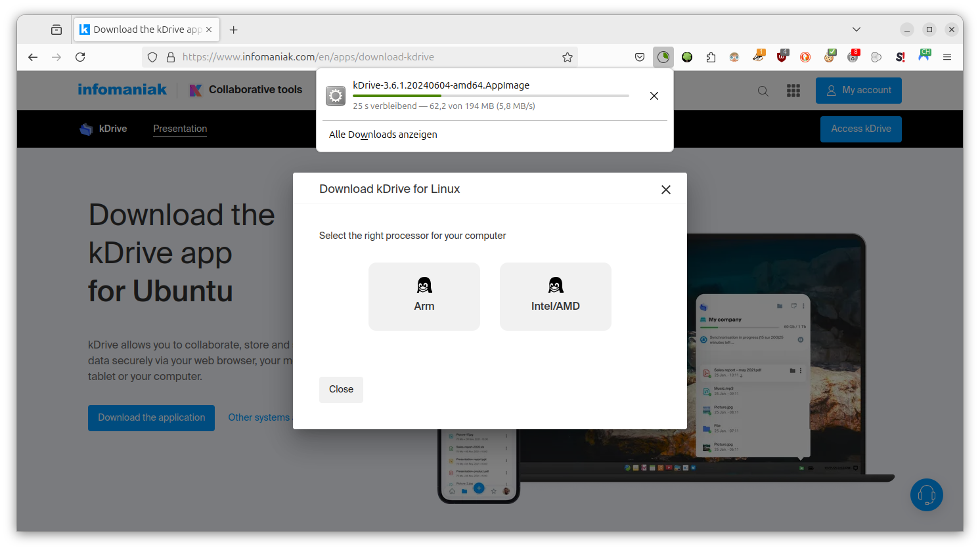
Task: Reload the current page
Action: (80, 57)
